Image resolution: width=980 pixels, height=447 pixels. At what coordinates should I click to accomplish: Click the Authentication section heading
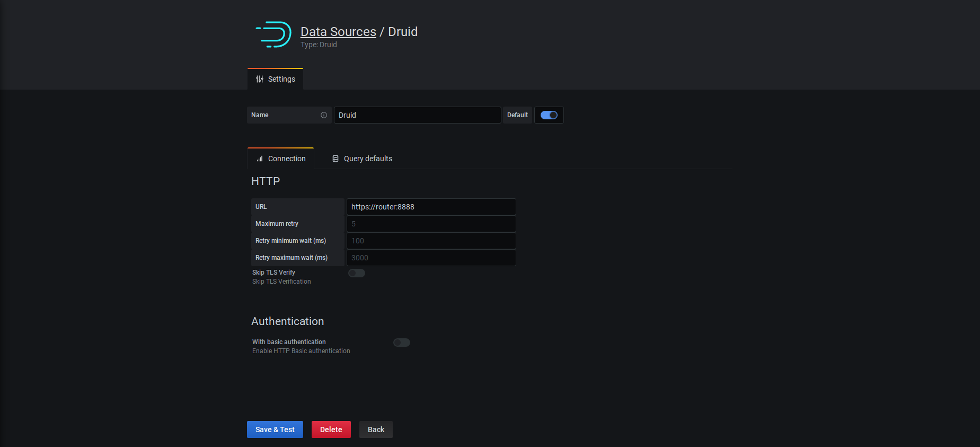[x=288, y=321]
